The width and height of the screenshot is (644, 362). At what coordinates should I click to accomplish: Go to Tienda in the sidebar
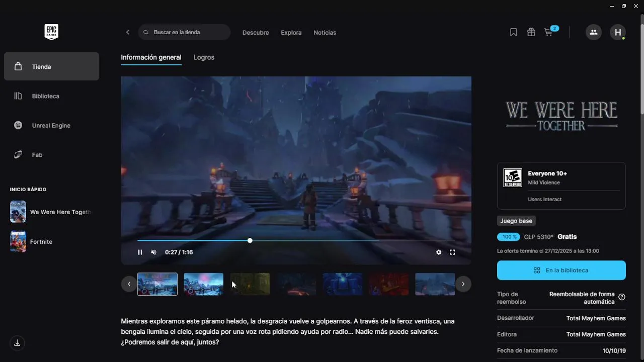[x=51, y=66]
